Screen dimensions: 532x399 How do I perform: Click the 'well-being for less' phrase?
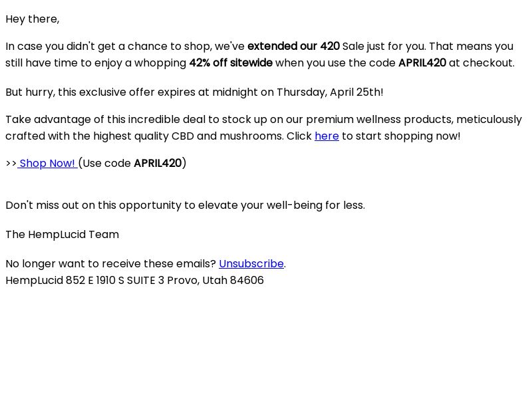click(x=315, y=205)
